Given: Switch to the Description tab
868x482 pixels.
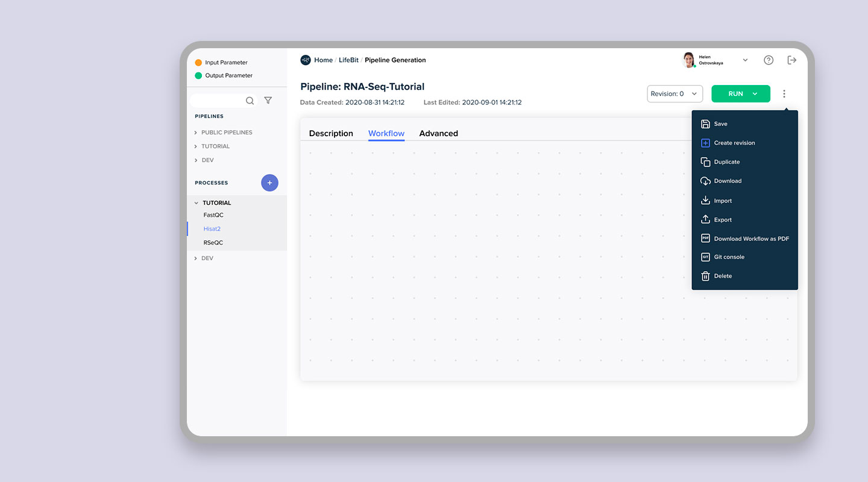Looking at the screenshot, I should tap(331, 134).
